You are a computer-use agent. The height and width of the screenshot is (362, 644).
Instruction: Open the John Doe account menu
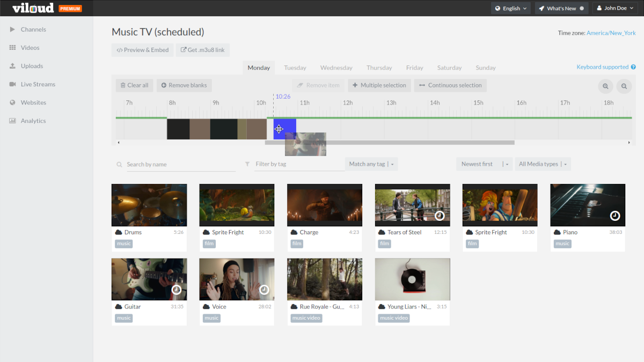614,8
